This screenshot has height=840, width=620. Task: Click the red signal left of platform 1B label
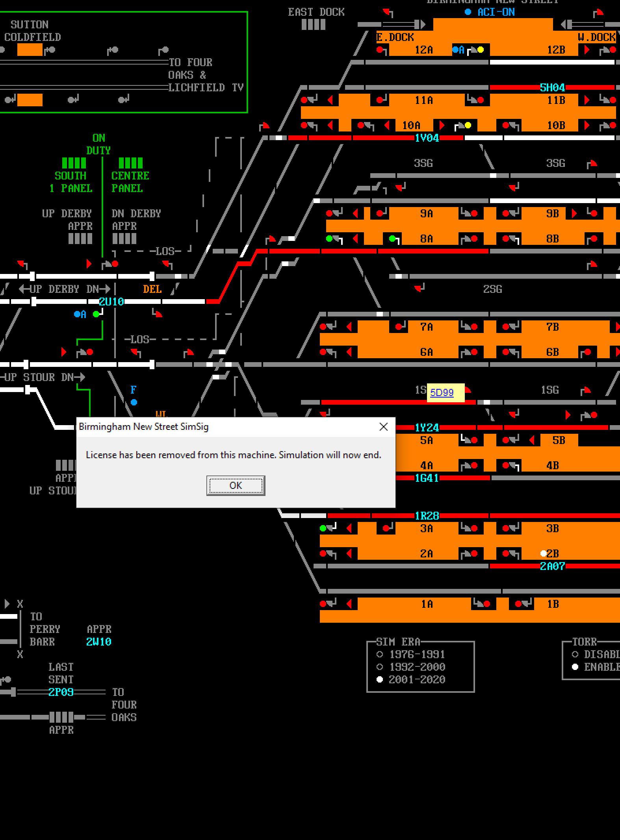[x=518, y=604]
